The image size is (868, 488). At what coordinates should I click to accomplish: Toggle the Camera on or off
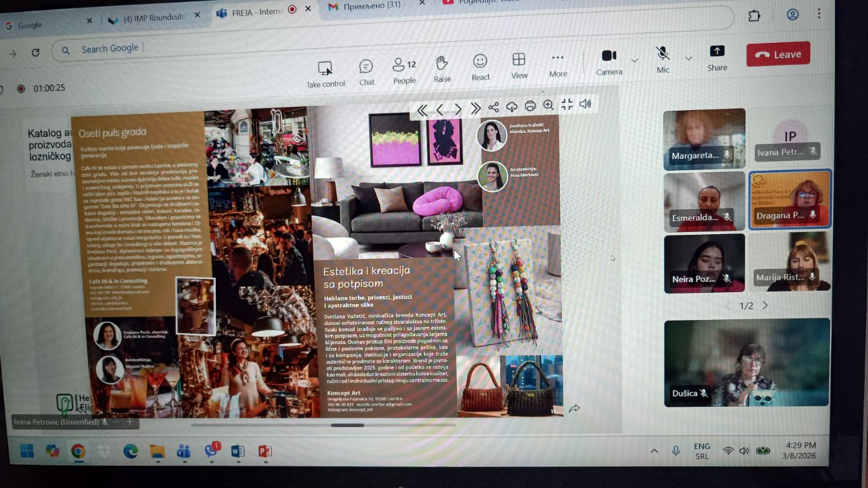point(609,62)
